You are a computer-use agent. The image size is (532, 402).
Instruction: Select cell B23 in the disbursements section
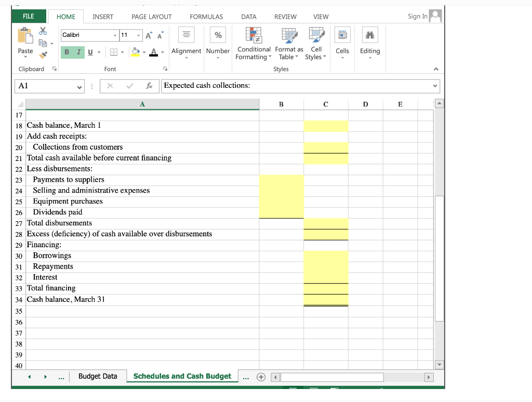click(281, 179)
